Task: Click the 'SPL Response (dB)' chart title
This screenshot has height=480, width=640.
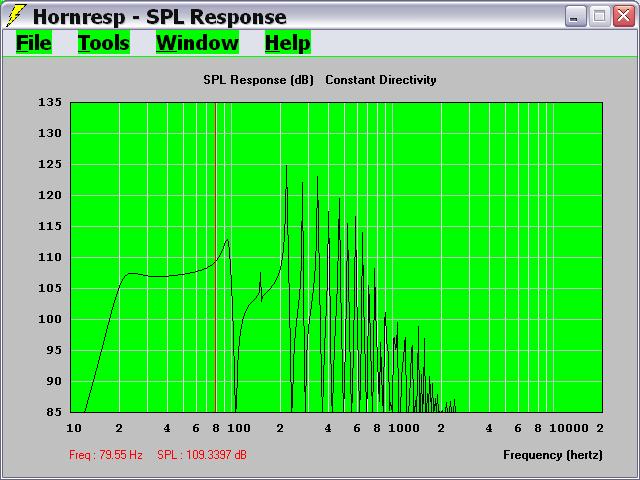Action: click(x=258, y=80)
